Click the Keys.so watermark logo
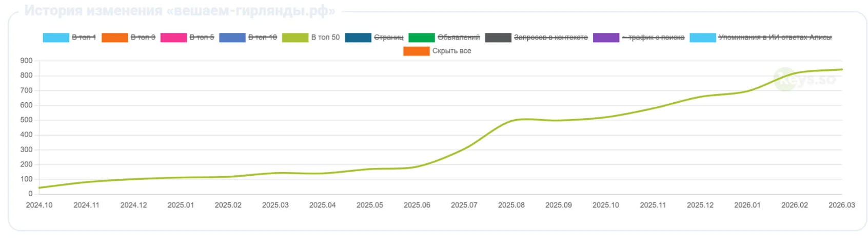This screenshot has width=868, height=244. point(804,80)
